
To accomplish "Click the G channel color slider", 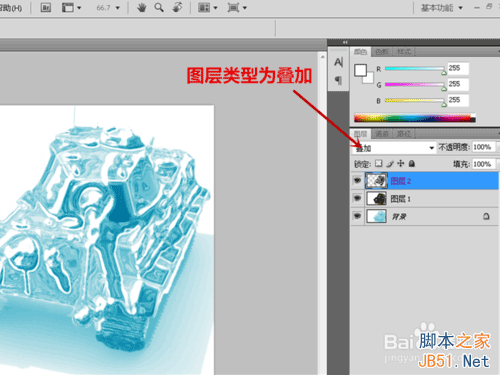I will point(415,84).
